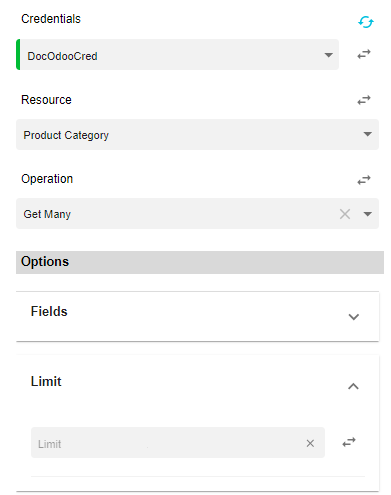Select the Credentials label
Screen dimensions: 391x495
point(51,19)
